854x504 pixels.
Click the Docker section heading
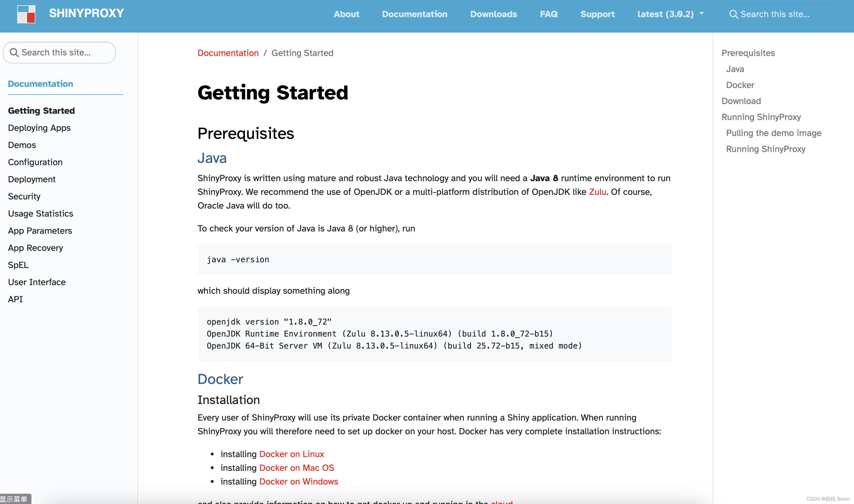tap(220, 379)
